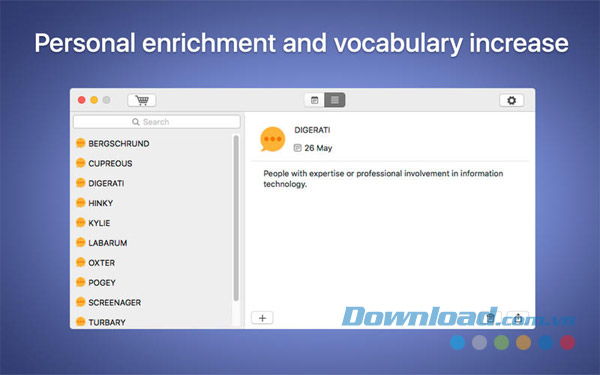Select POGEY in word list

point(102,283)
